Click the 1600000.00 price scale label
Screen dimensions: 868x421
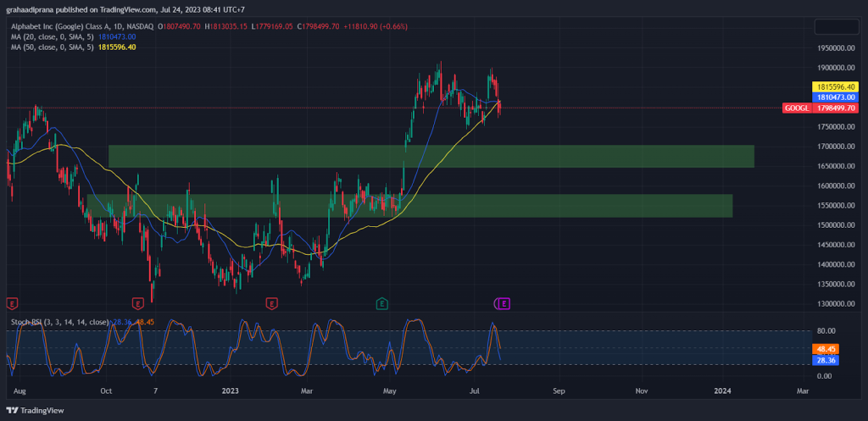pyautogui.click(x=837, y=186)
